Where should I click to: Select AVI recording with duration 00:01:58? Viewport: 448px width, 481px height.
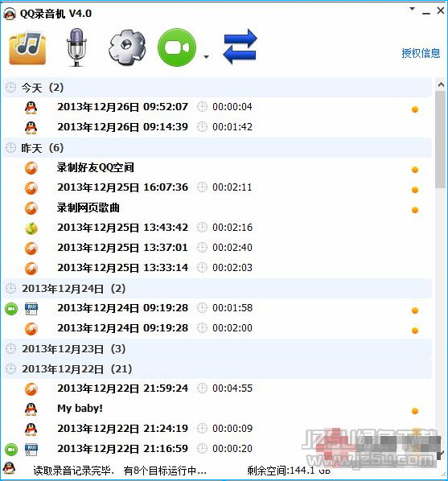[x=217, y=308]
